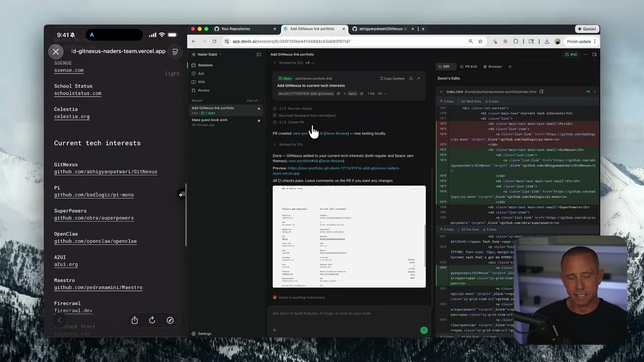Open PR card in new window arrow

pos(418,78)
